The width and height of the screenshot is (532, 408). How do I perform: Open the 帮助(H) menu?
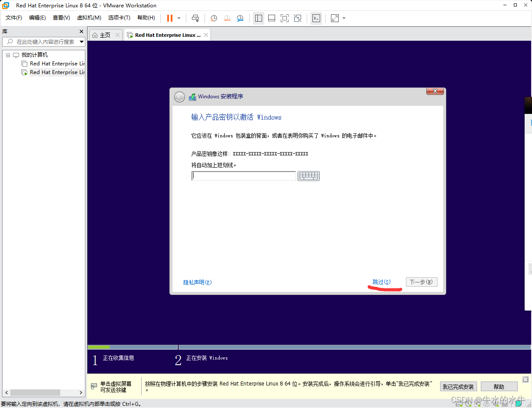[x=146, y=18]
